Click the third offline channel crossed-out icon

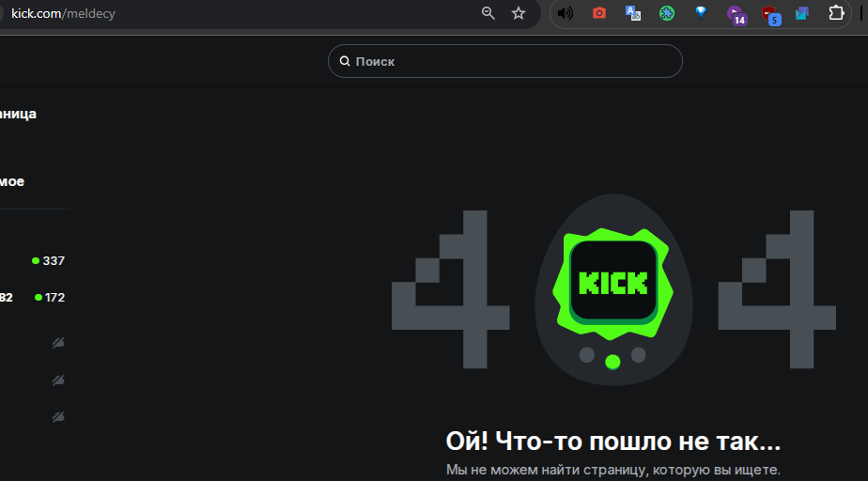click(x=58, y=417)
